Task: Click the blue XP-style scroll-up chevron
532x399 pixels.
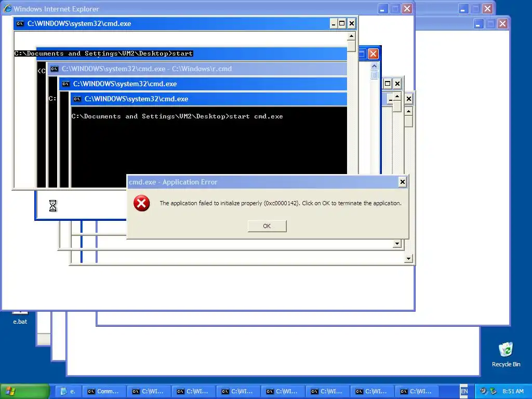Action: click(x=374, y=66)
